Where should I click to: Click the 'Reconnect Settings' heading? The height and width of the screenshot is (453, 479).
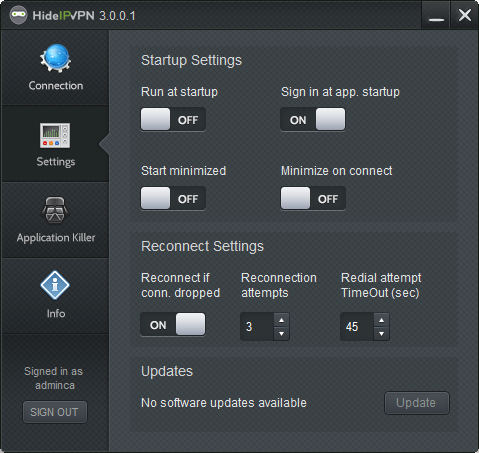(x=202, y=246)
